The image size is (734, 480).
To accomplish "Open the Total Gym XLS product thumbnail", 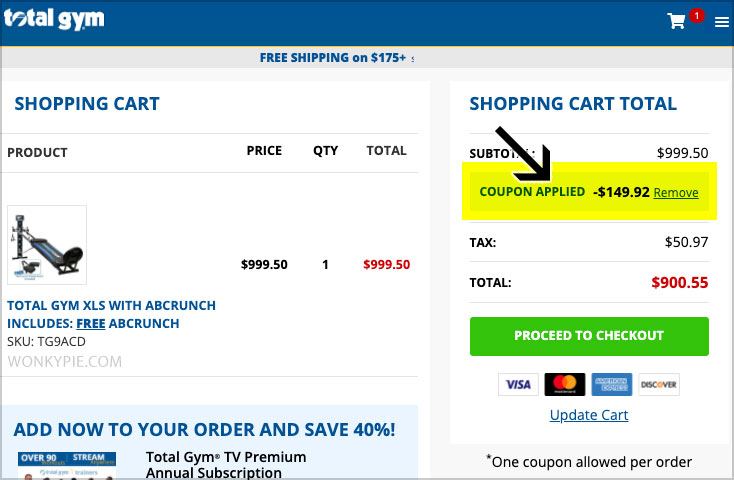I will [47, 244].
